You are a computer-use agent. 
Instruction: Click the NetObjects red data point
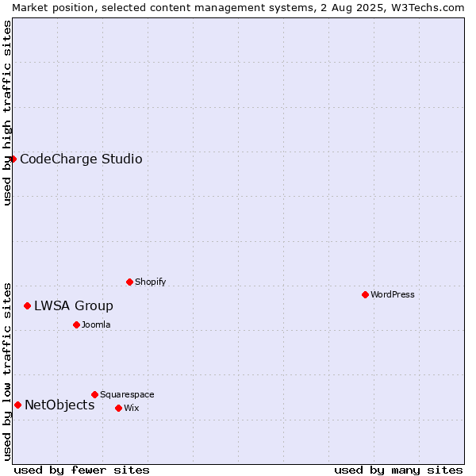click(18, 405)
